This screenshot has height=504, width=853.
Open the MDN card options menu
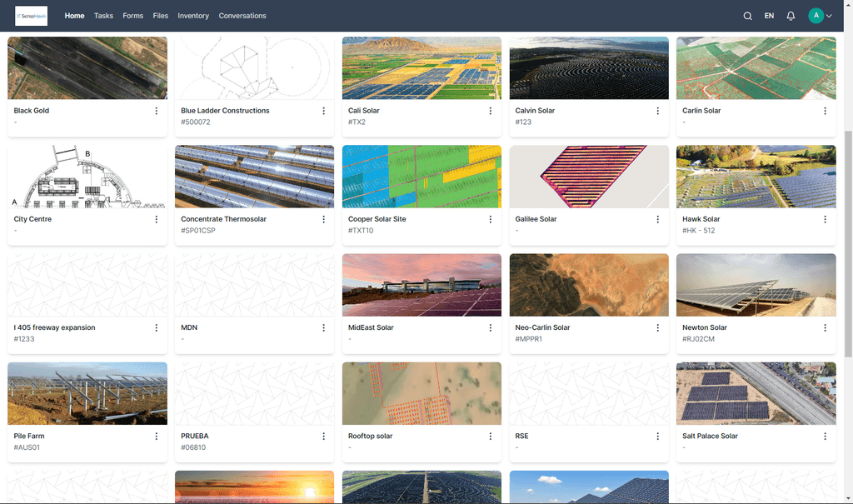click(323, 327)
